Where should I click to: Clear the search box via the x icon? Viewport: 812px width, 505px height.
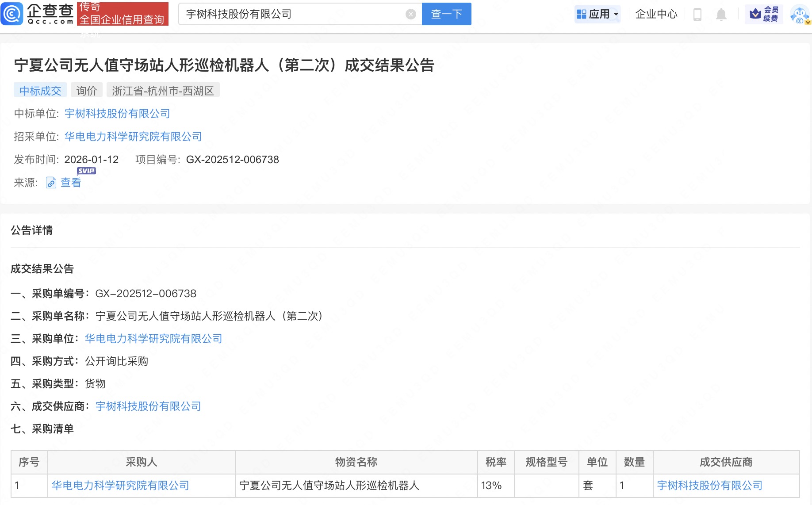(411, 14)
